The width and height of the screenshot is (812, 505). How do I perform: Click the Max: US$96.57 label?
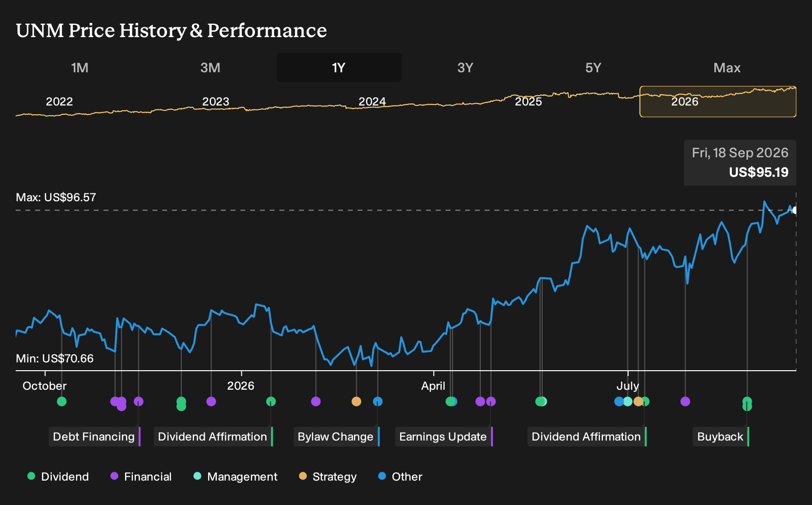[x=56, y=197]
